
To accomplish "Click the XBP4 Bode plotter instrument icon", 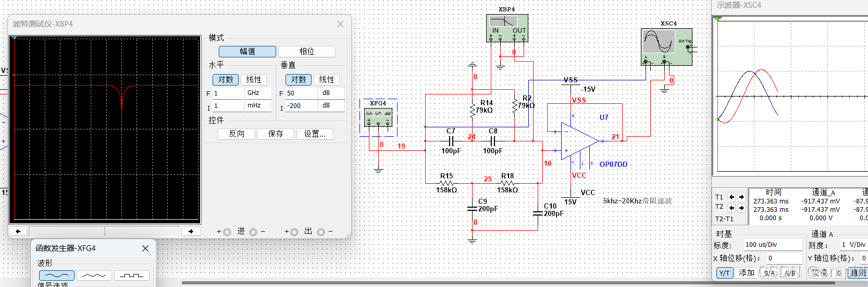I will [x=507, y=28].
